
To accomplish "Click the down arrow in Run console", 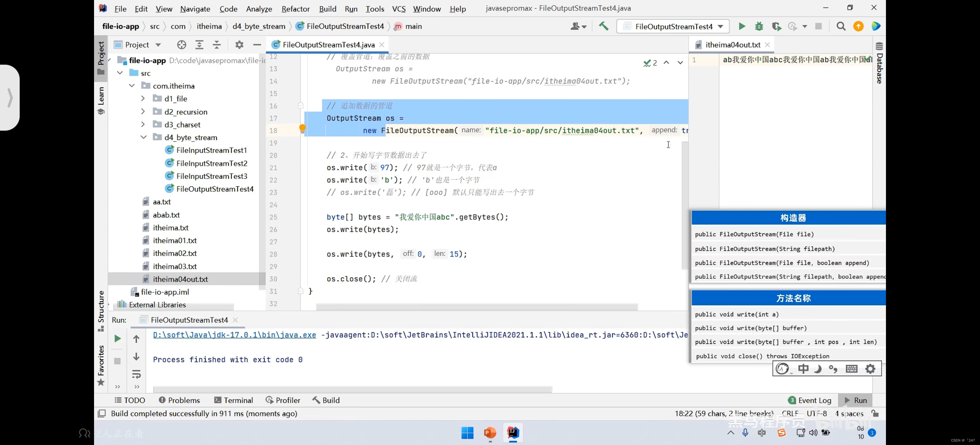I will pyautogui.click(x=136, y=356).
